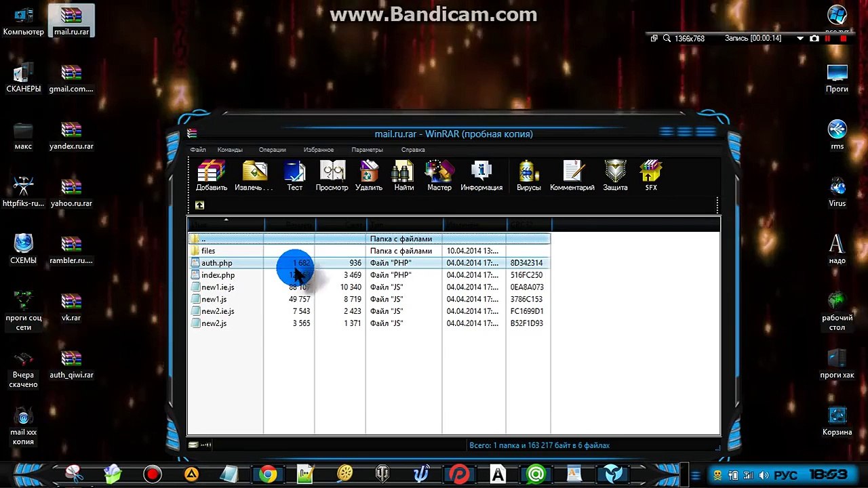Image resolution: width=868 pixels, height=488 pixels.
Task: Open the Справка menu
Action: tap(413, 150)
